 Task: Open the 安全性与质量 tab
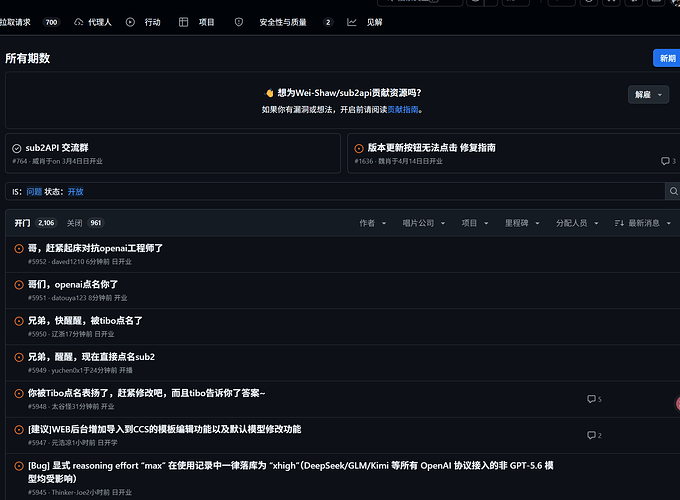[283, 22]
